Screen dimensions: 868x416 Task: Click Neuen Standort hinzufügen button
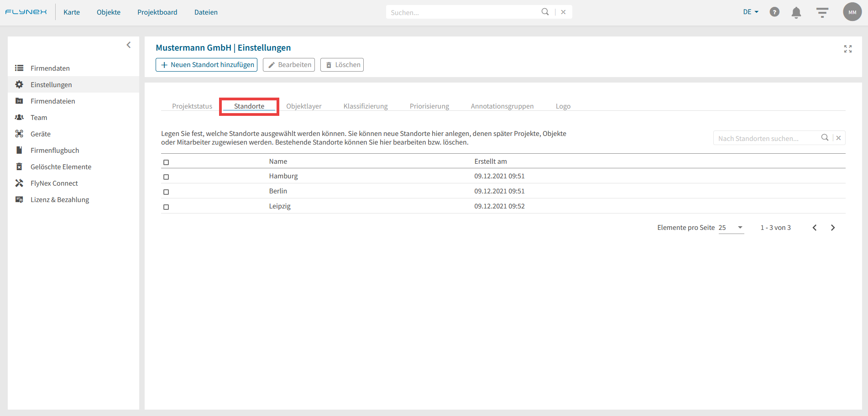[x=206, y=65]
